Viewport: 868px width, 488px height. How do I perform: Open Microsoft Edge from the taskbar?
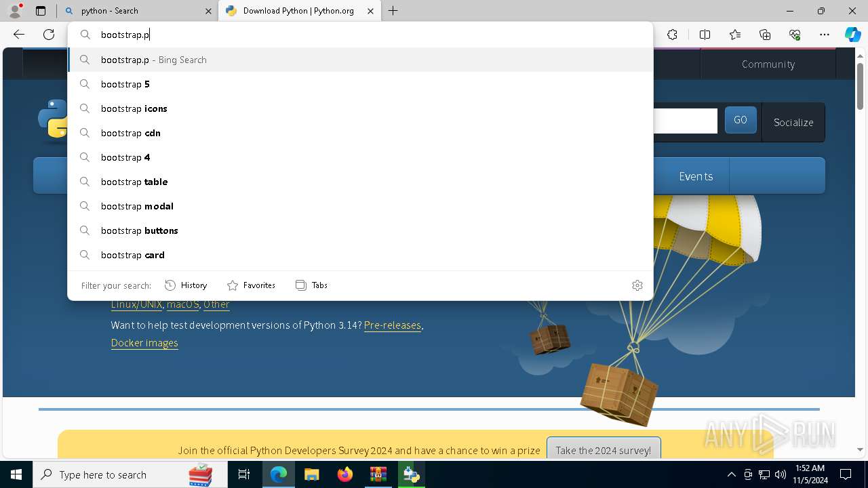pyautogui.click(x=279, y=474)
